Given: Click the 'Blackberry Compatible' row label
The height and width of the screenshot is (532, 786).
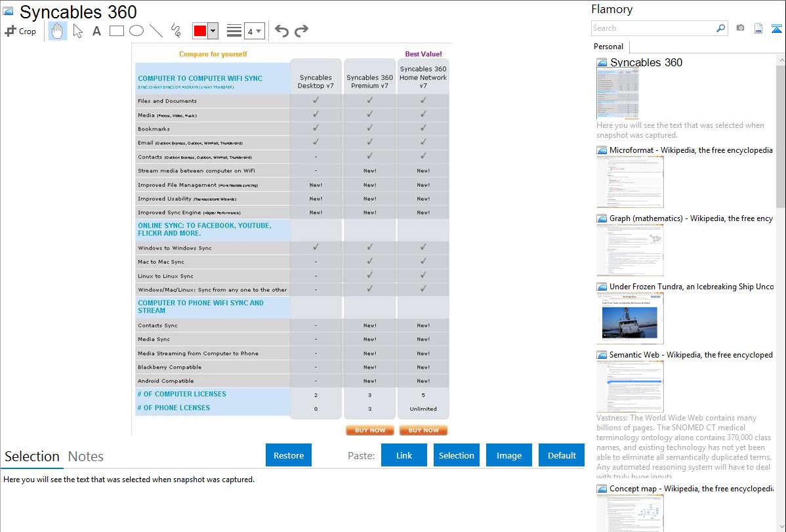Looking at the screenshot, I should (170, 367).
